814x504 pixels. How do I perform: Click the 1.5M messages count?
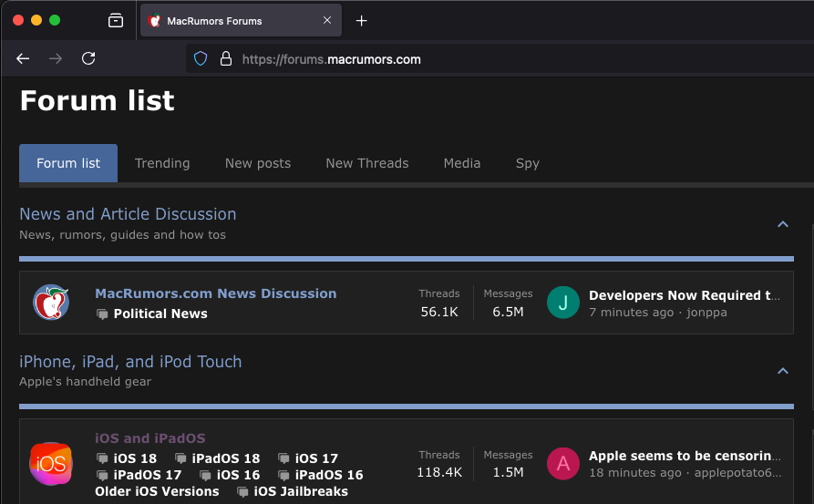(x=508, y=472)
